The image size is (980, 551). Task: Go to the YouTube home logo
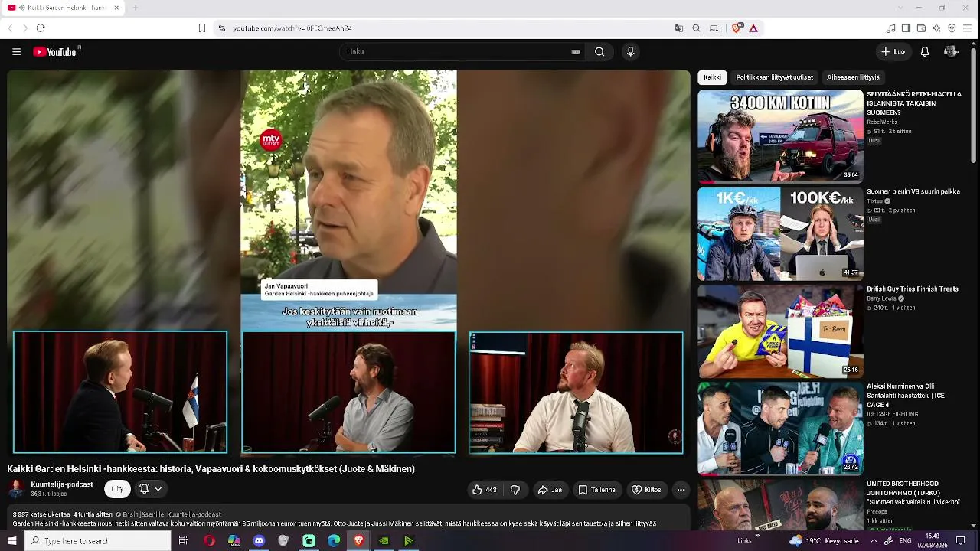pyautogui.click(x=57, y=52)
